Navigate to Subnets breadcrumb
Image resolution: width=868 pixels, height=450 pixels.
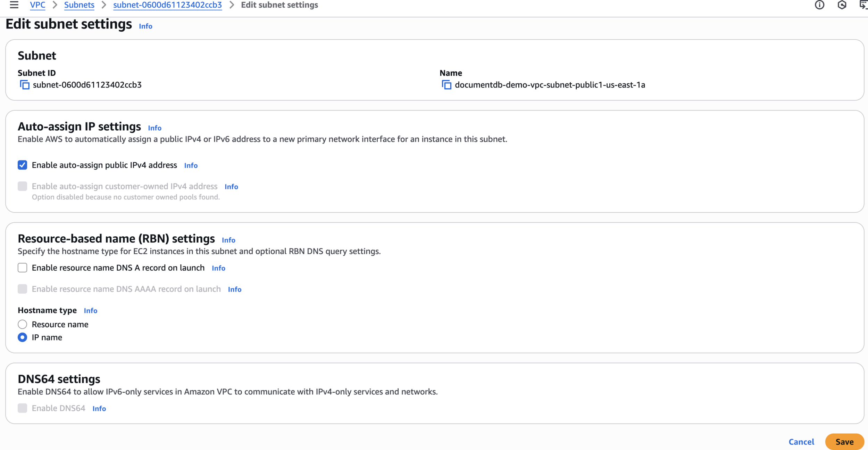coord(79,5)
